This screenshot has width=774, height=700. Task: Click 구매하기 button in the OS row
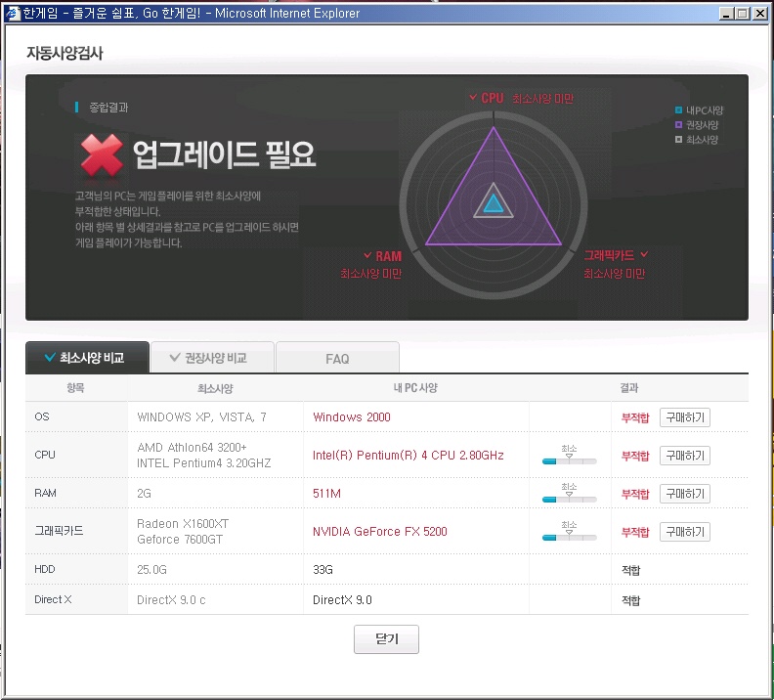[x=685, y=417]
